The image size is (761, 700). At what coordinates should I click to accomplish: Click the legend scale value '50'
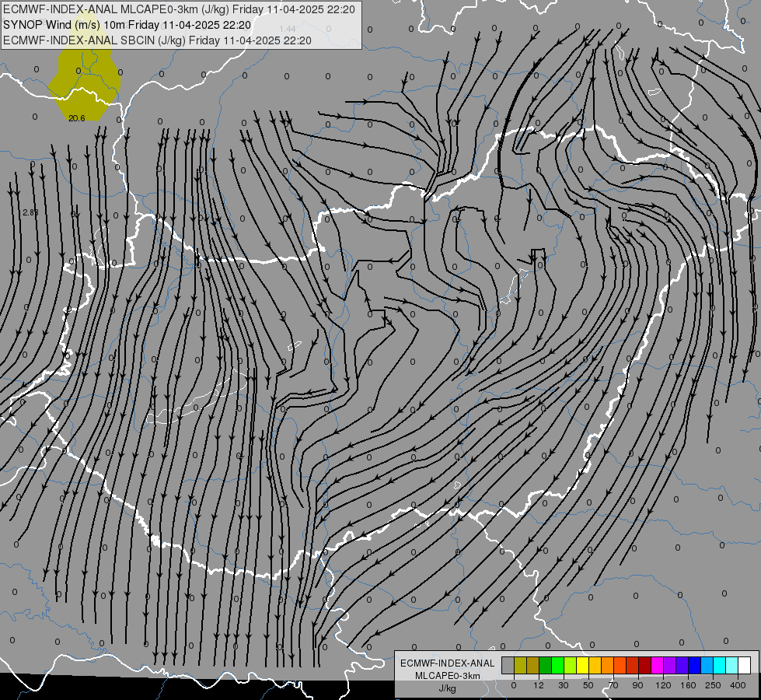[588, 685]
